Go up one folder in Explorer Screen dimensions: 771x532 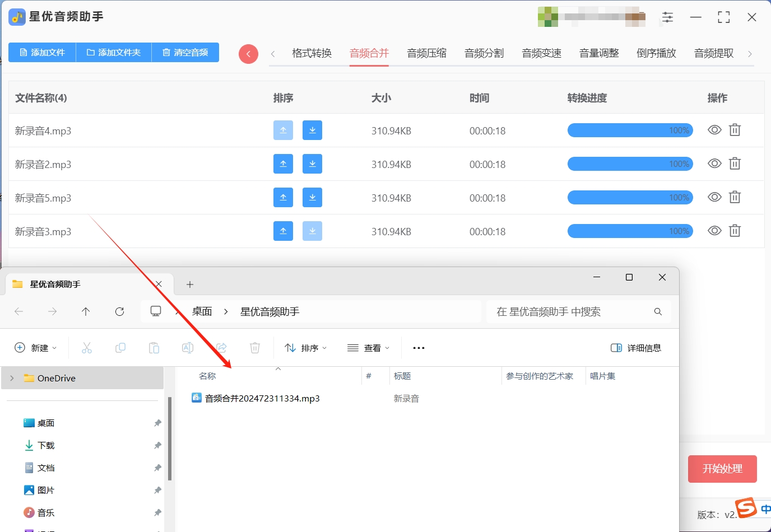tap(86, 311)
